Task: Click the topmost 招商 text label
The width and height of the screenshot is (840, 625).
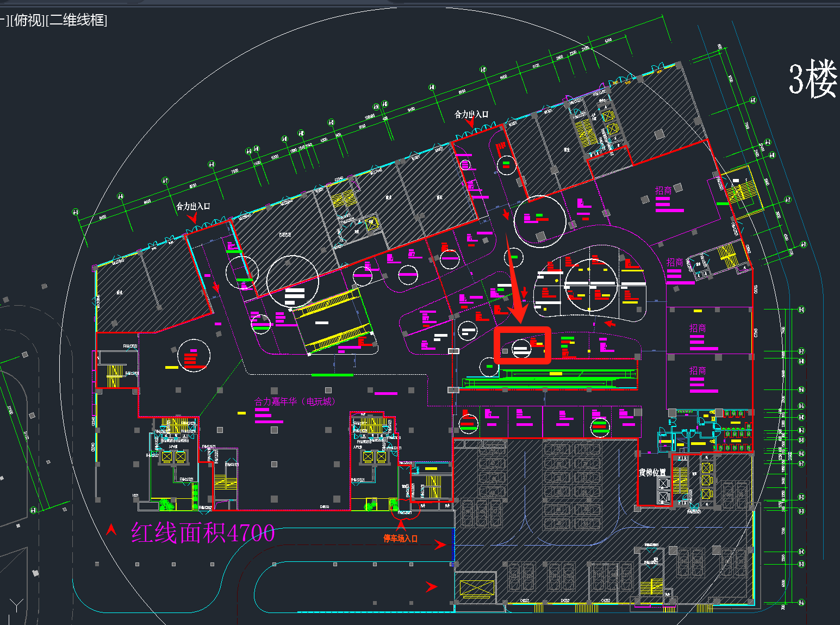Action: click(x=663, y=190)
